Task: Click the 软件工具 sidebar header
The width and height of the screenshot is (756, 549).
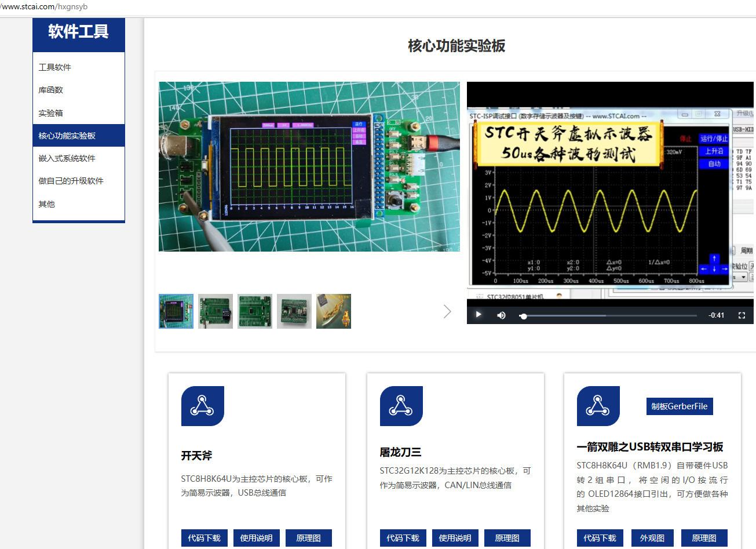Action: click(79, 32)
